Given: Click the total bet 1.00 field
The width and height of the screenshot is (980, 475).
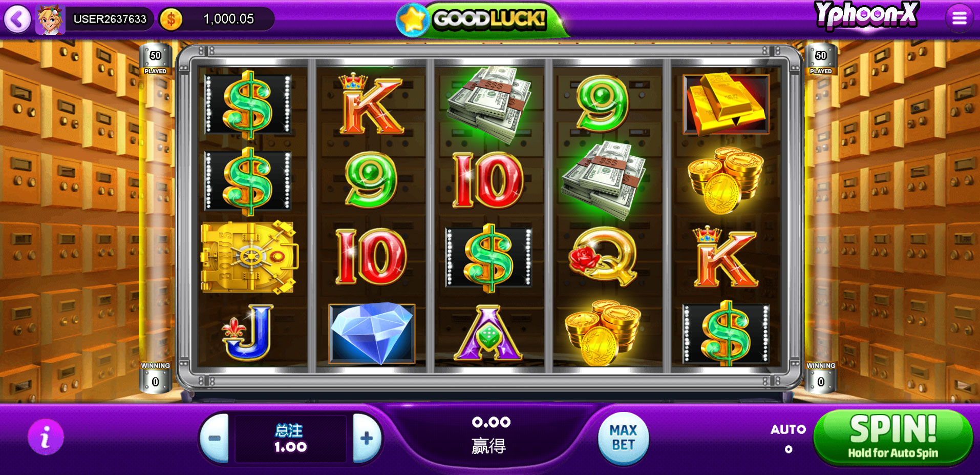Looking at the screenshot, I should tap(290, 438).
